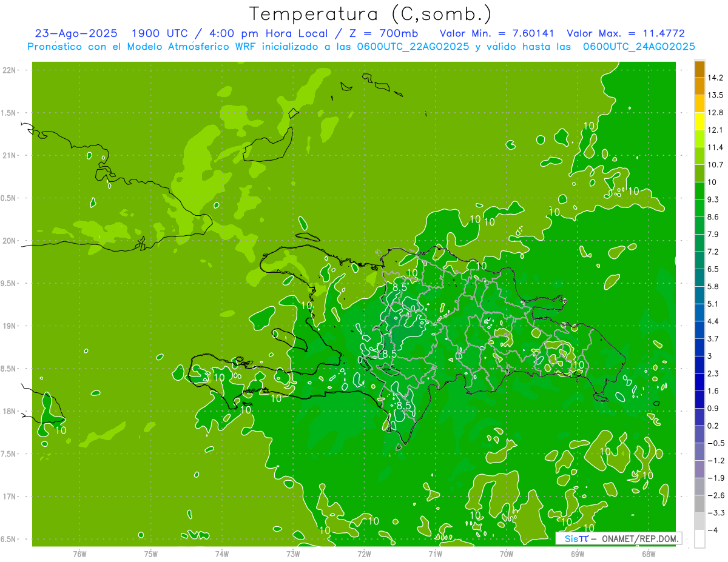
Task: Click the "75W" longitude axis label
Action: [150, 554]
